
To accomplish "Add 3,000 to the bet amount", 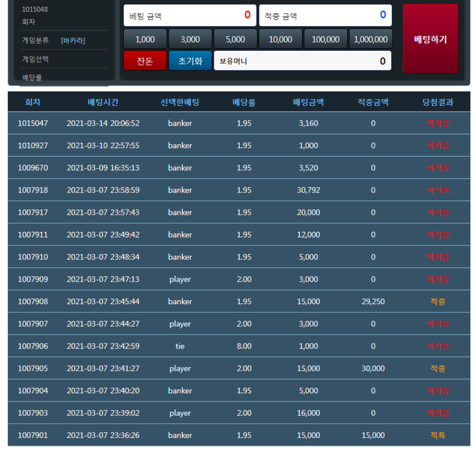I will (x=190, y=39).
